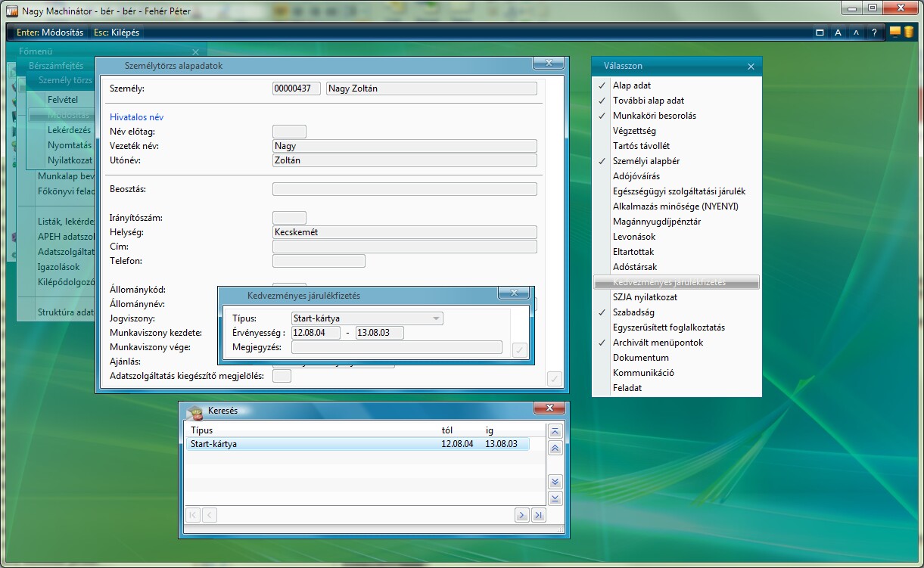
Task: Go to next page arrow in Keresés
Action: coord(521,515)
